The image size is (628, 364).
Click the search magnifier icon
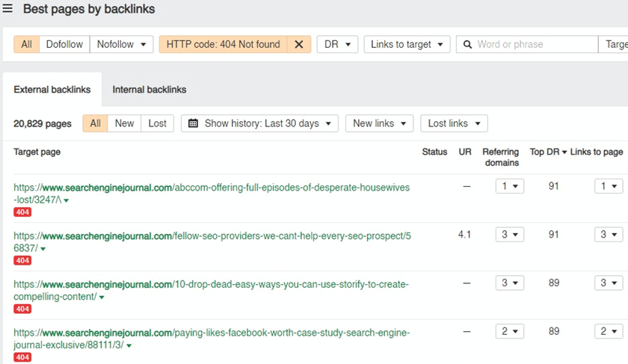[468, 44]
